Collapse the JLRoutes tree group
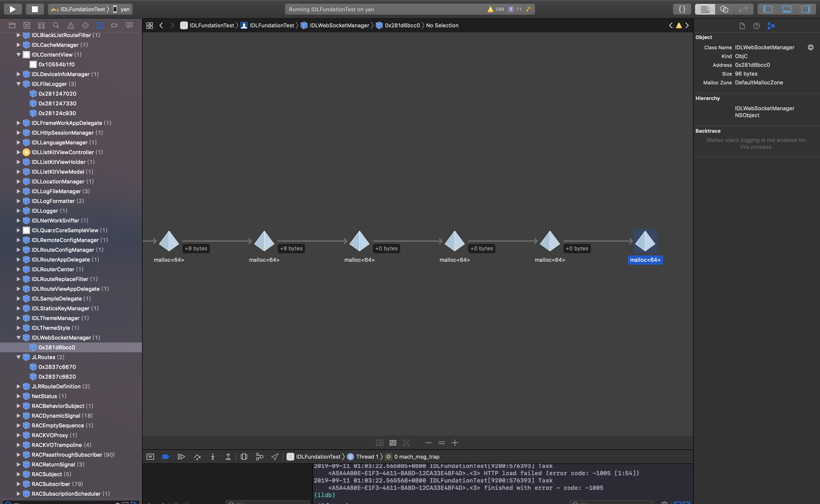The width and height of the screenshot is (820, 504). [x=19, y=357]
